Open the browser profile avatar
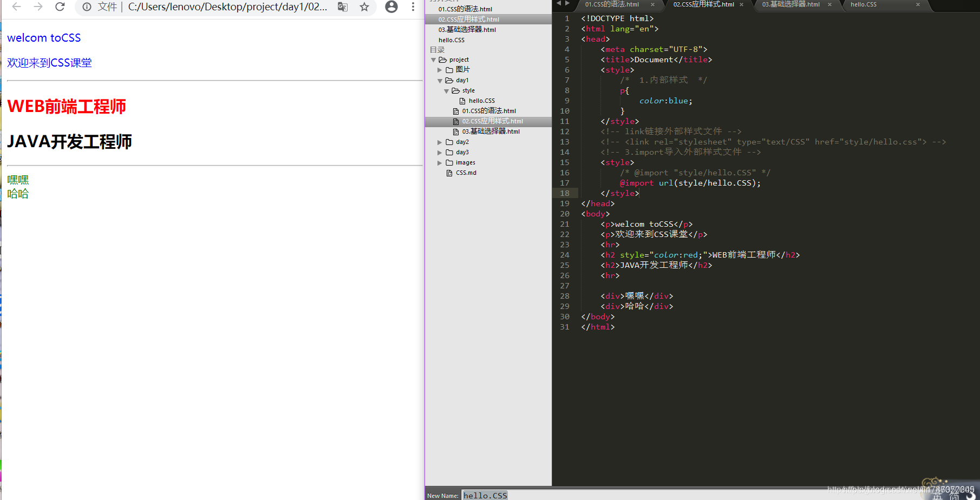 pos(391,6)
